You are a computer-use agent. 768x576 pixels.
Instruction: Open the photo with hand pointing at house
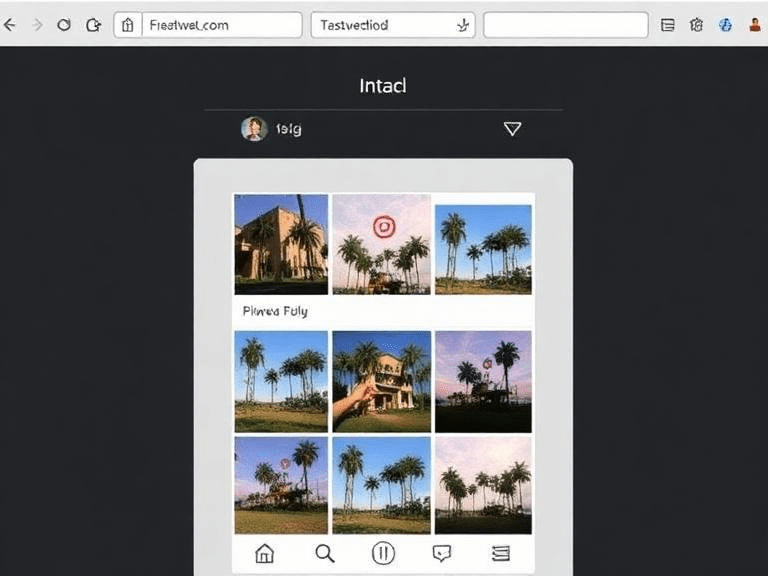381,381
